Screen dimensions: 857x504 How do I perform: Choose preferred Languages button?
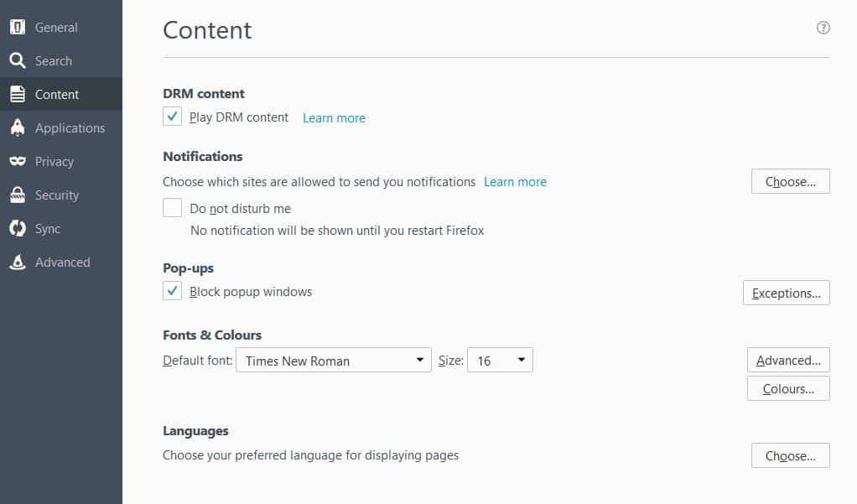pyautogui.click(x=790, y=456)
